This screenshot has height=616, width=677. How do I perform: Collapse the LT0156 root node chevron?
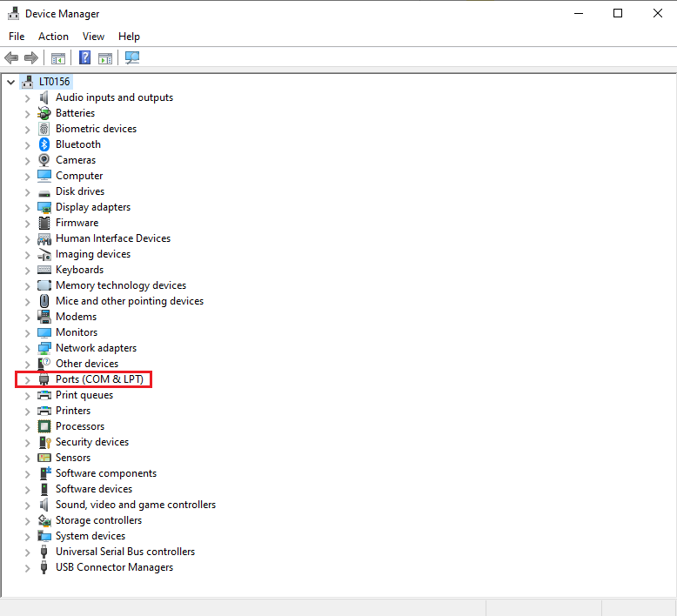[11, 82]
